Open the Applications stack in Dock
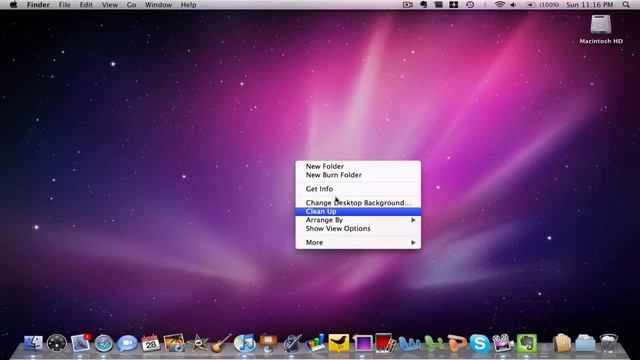 (x=562, y=343)
